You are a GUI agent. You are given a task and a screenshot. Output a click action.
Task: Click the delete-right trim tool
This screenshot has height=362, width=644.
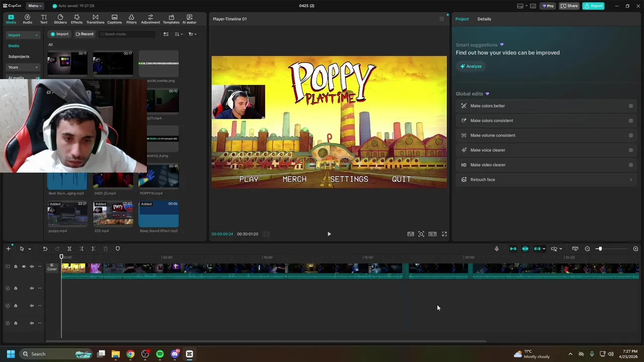click(x=93, y=249)
